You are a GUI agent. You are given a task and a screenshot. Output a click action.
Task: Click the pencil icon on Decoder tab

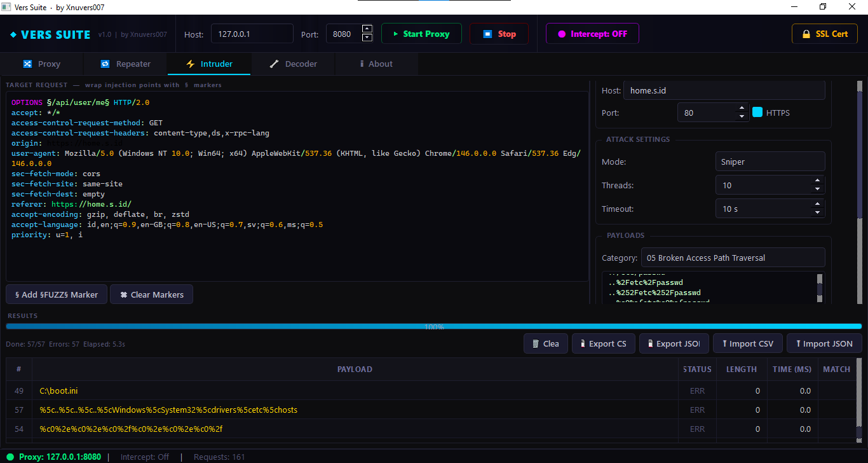tap(275, 64)
